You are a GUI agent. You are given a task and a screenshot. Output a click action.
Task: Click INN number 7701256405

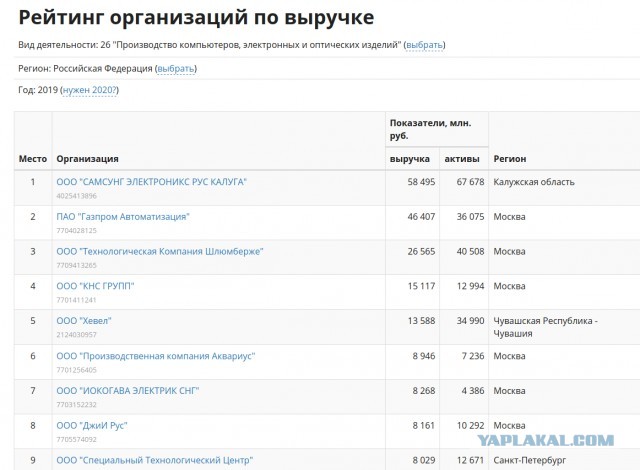pyautogui.click(x=76, y=370)
